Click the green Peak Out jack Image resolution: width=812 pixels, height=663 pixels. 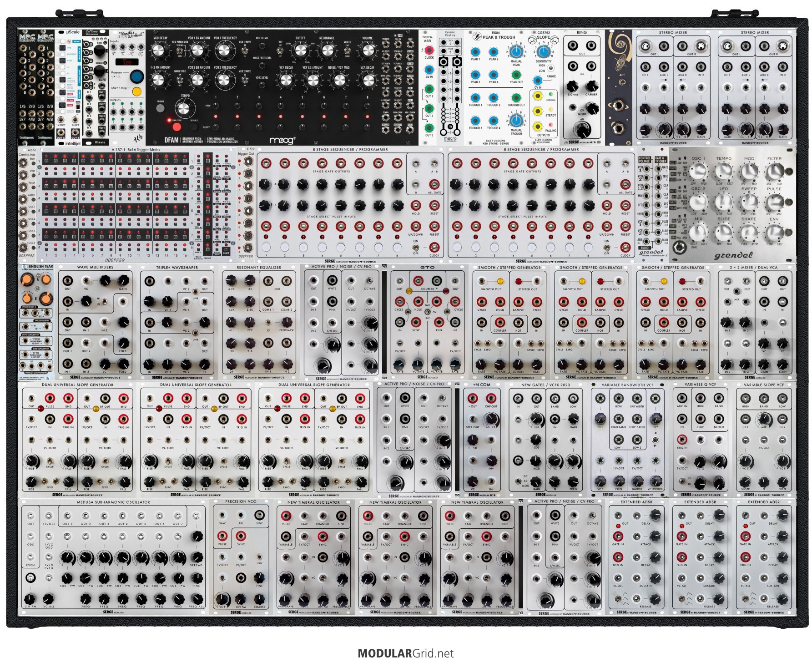tap(515, 74)
